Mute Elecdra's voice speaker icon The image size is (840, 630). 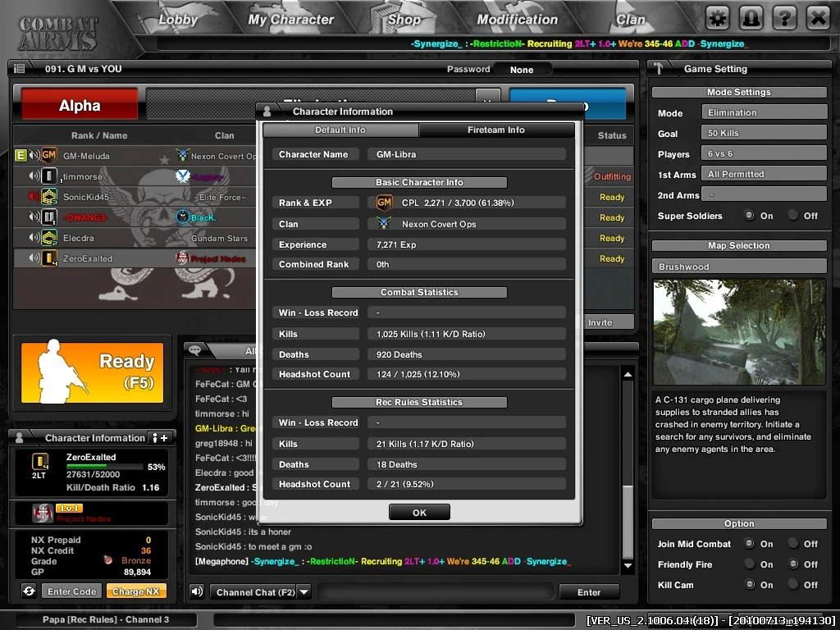click(34, 237)
